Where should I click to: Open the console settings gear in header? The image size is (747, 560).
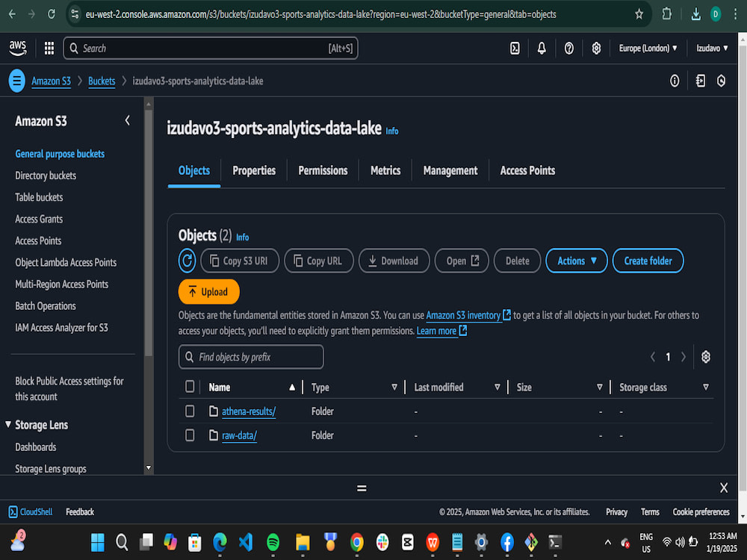[x=596, y=48]
